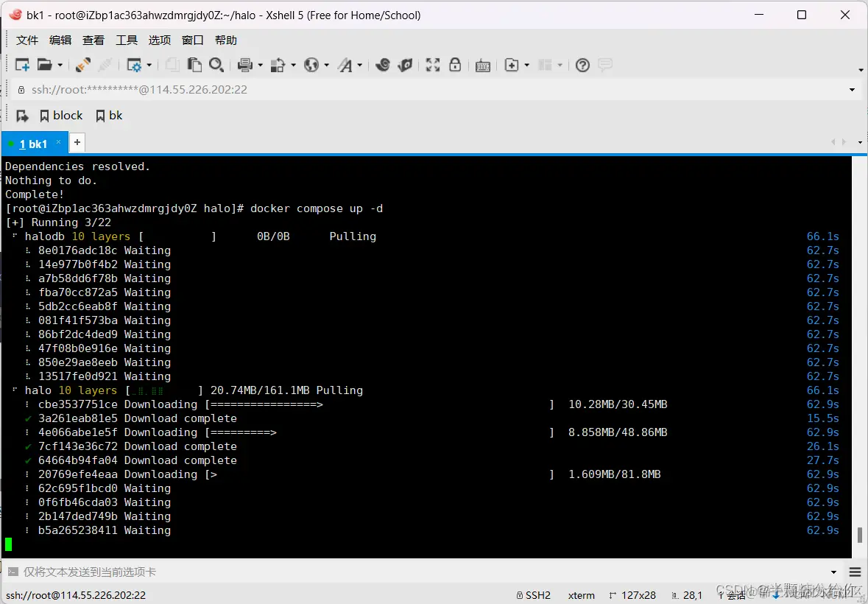Click the Running 3/22 status line
Image resolution: width=868 pixels, height=604 pixels.
tap(58, 222)
